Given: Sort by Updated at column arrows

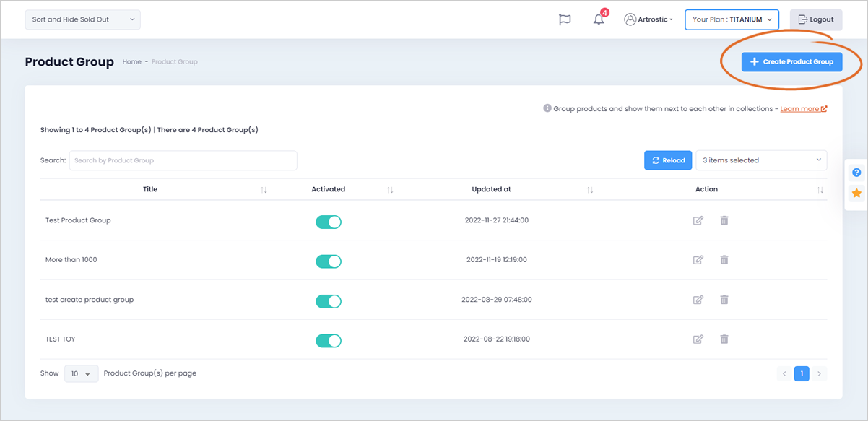Looking at the screenshot, I should pyautogui.click(x=590, y=190).
